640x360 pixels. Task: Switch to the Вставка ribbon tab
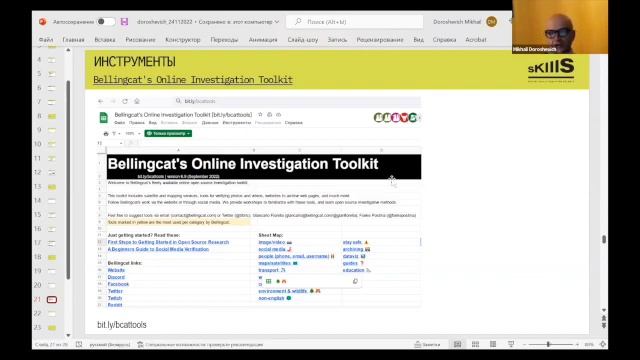click(x=105, y=40)
